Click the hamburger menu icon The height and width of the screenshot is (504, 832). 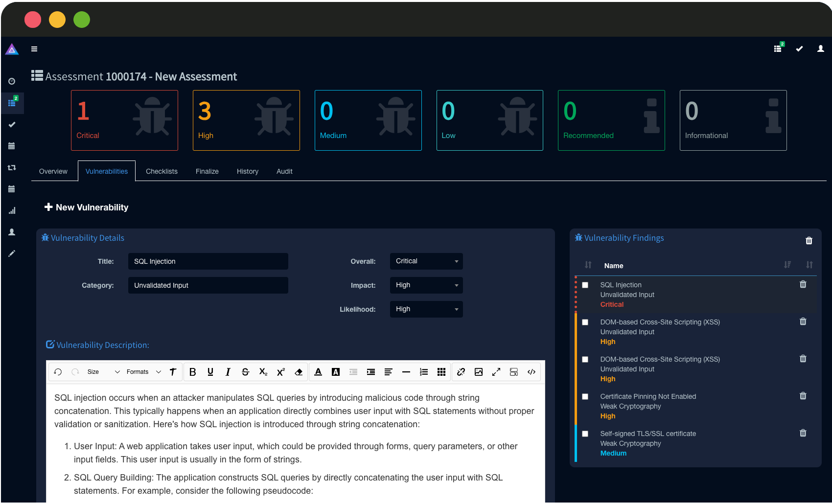[x=34, y=49]
